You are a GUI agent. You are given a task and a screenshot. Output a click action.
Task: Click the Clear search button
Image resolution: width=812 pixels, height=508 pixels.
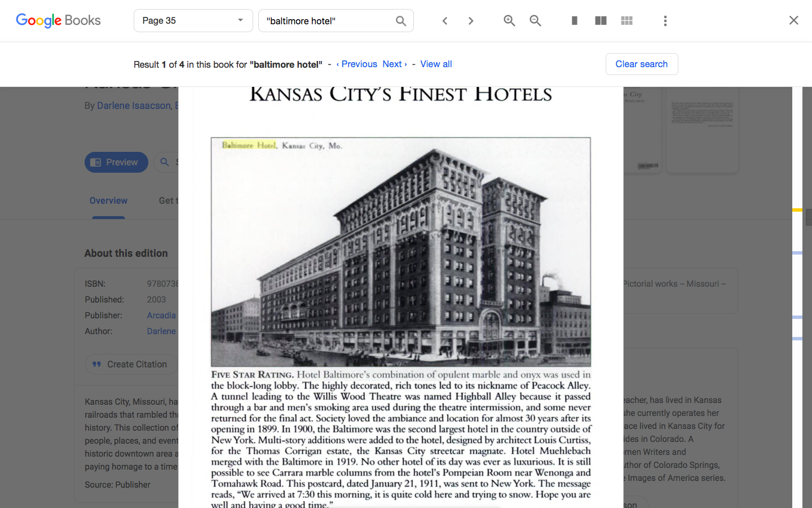[x=642, y=64]
